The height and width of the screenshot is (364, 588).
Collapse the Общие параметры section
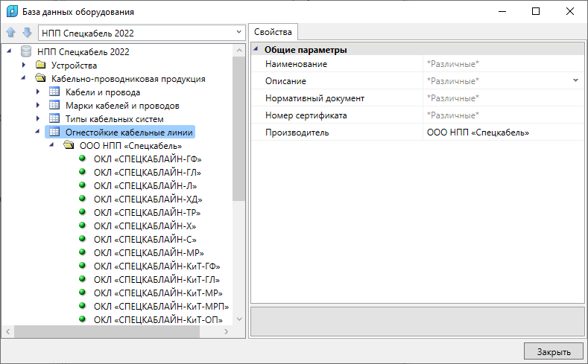point(256,48)
